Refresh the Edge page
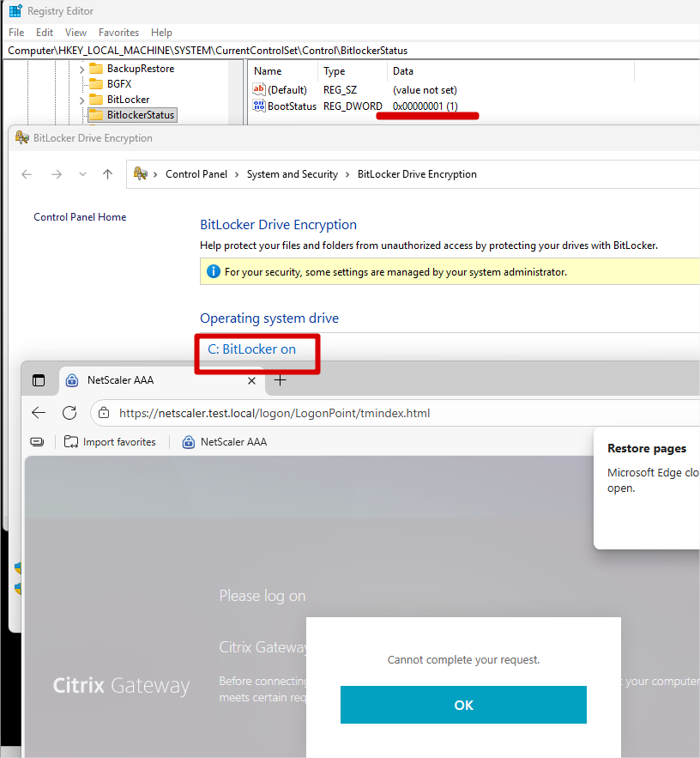 pyautogui.click(x=69, y=413)
